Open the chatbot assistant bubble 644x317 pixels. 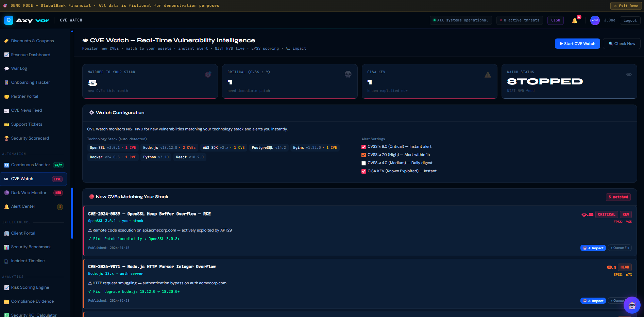pyautogui.click(x=632, y=305)
